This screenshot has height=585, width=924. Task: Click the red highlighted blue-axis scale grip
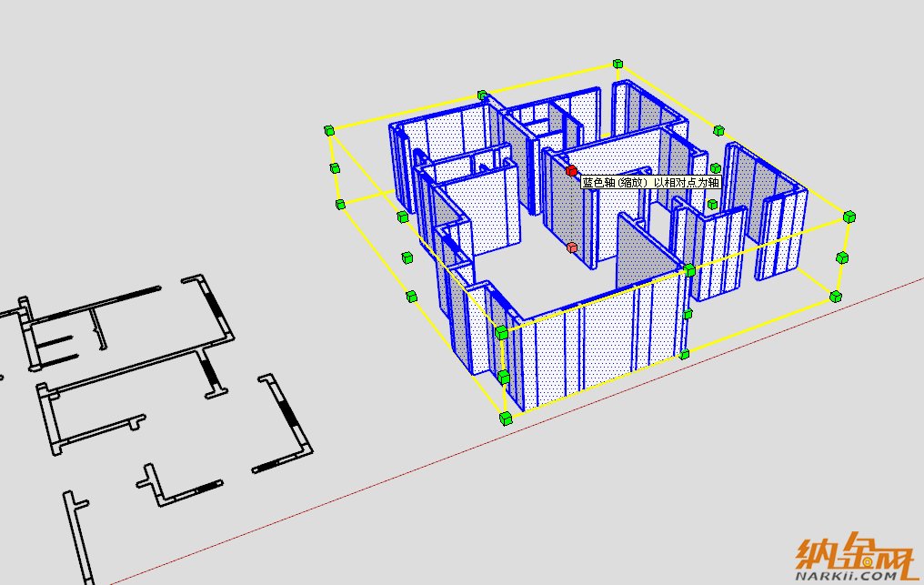point(571,171)
